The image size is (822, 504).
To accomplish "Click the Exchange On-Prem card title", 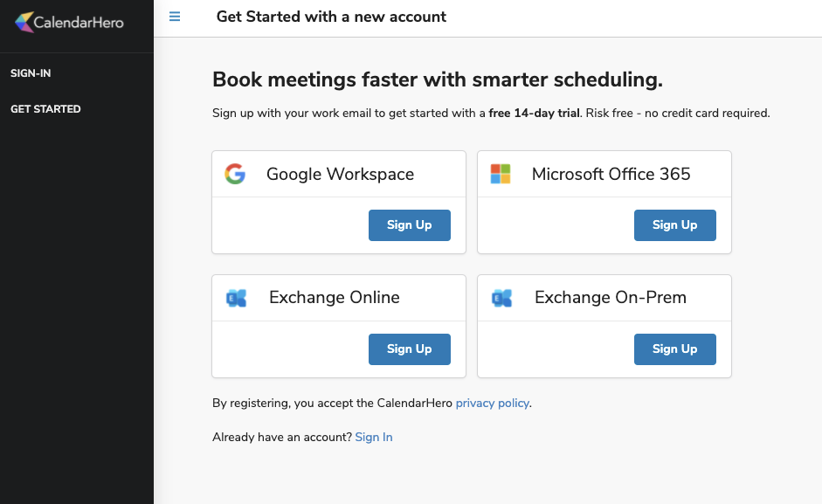I will click(x=611, y=298).
